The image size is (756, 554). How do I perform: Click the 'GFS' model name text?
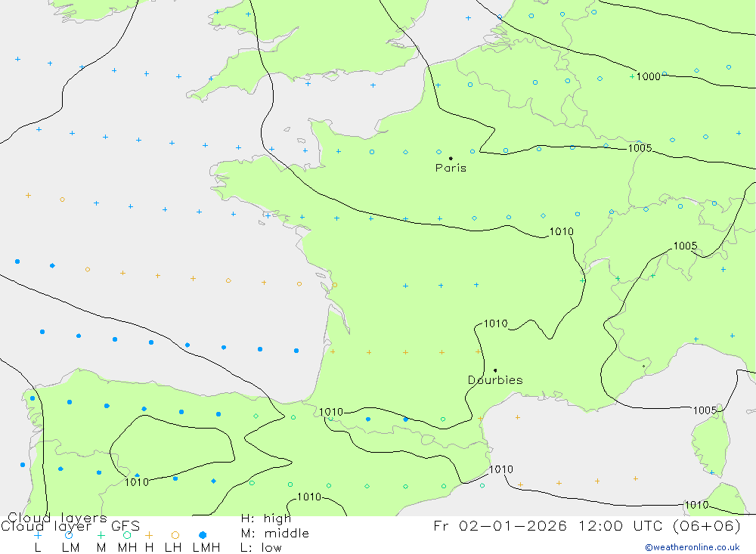point(125,526)
